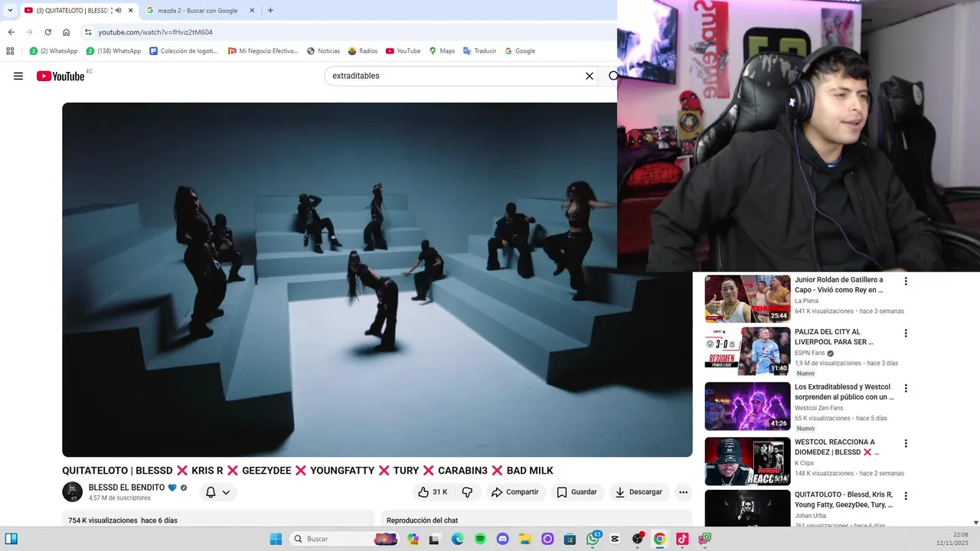Open the '(2) WhatsApp' bookmark
This screenshot has width=980, height=551.
(x=53, y=51)
